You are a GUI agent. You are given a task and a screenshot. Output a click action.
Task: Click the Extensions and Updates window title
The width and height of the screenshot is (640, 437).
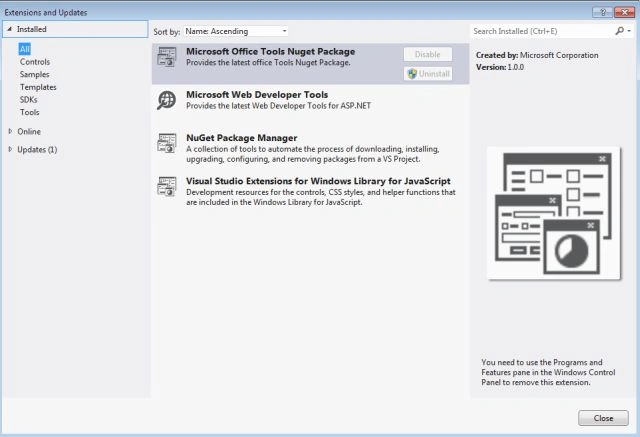tap(46, 12)
